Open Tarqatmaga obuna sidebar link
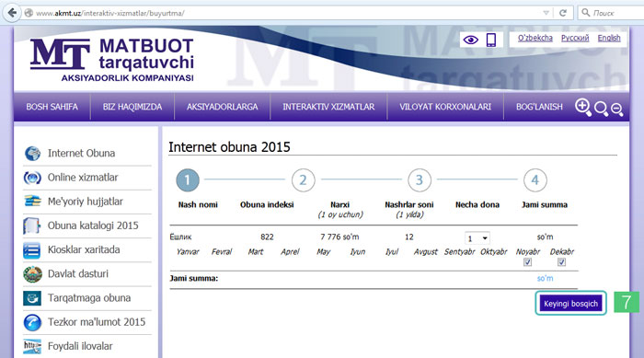Image resolution: width=644 pixels, height=358 pixels. (89, 298)
